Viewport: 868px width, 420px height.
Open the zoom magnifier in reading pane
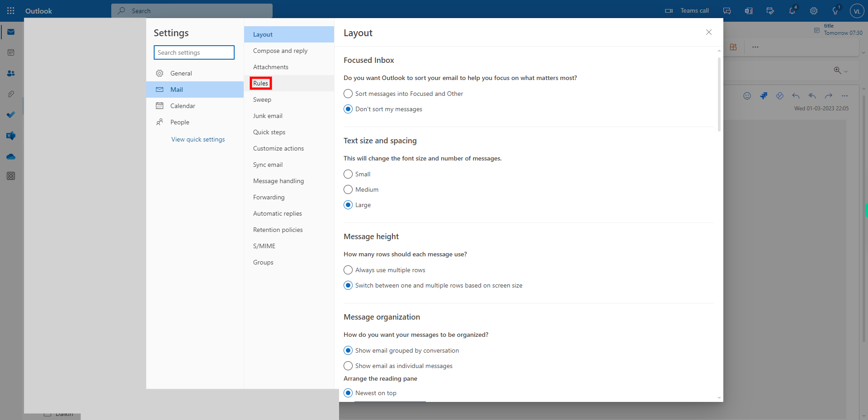click(x=837, y=71)
